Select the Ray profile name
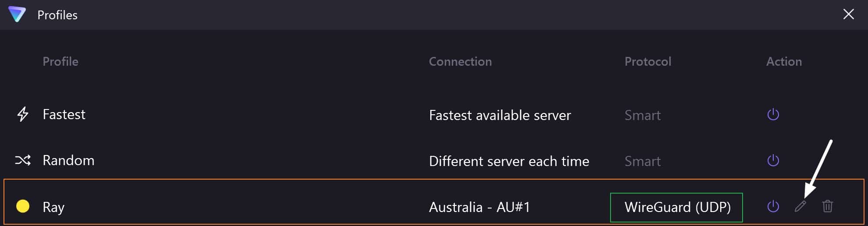Viewport: 868px width, 226px height. coord(54,207)
